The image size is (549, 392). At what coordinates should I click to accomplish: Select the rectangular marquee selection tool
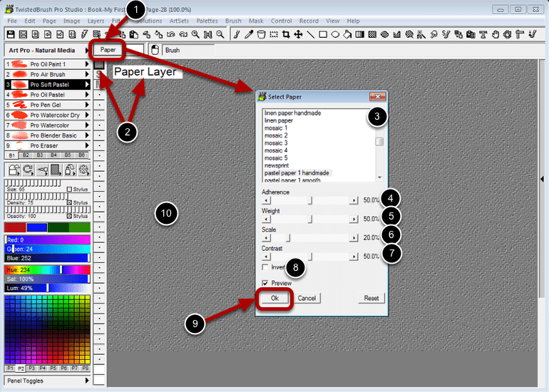(274, 34)
